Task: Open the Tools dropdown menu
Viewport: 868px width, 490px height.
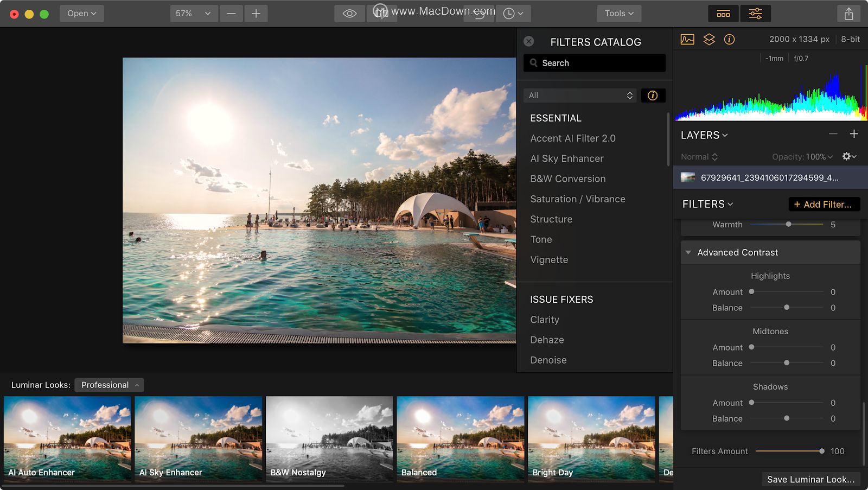Action: (619, 14)
